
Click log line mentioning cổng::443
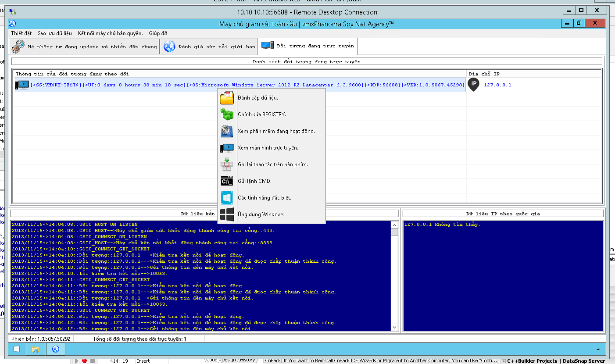(143, 231)
